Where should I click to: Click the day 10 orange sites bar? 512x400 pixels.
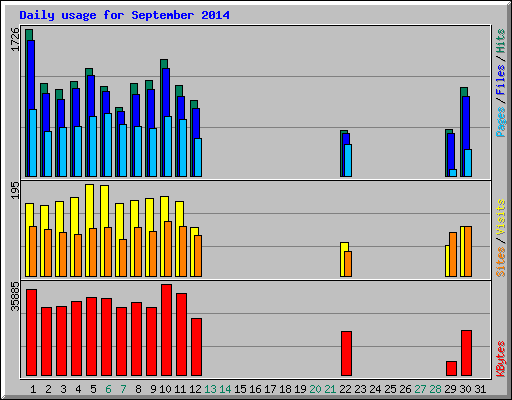click(x=168, y=249)
